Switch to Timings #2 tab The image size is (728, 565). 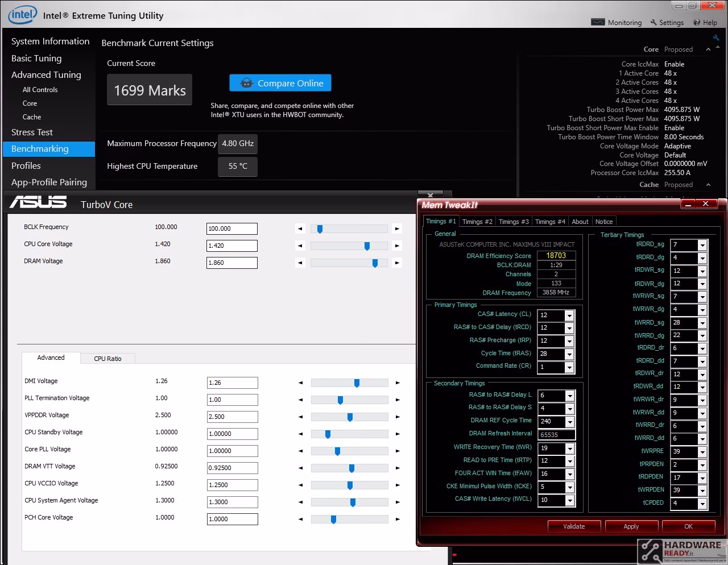click(477, 222)
